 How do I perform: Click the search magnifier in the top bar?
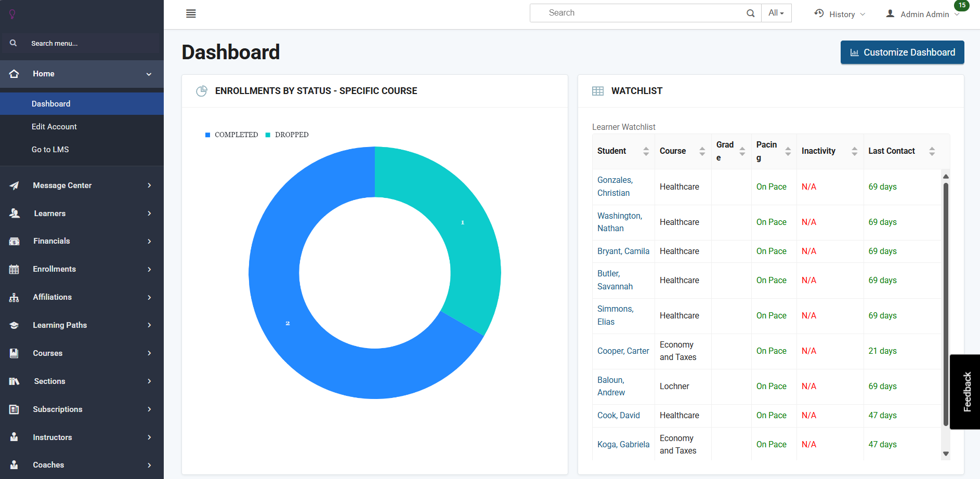750,13
